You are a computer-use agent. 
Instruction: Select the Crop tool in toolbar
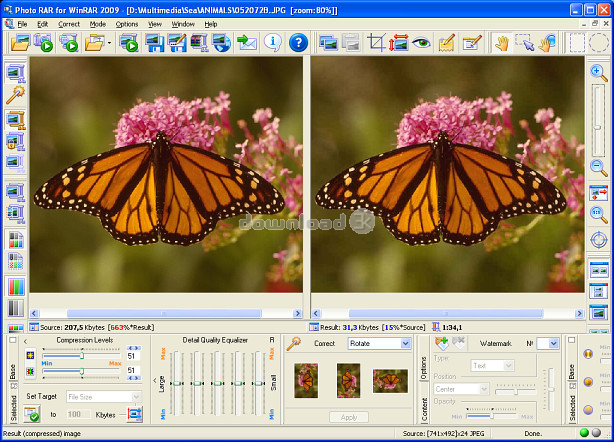pyautogui.click(x=376, y=42)
